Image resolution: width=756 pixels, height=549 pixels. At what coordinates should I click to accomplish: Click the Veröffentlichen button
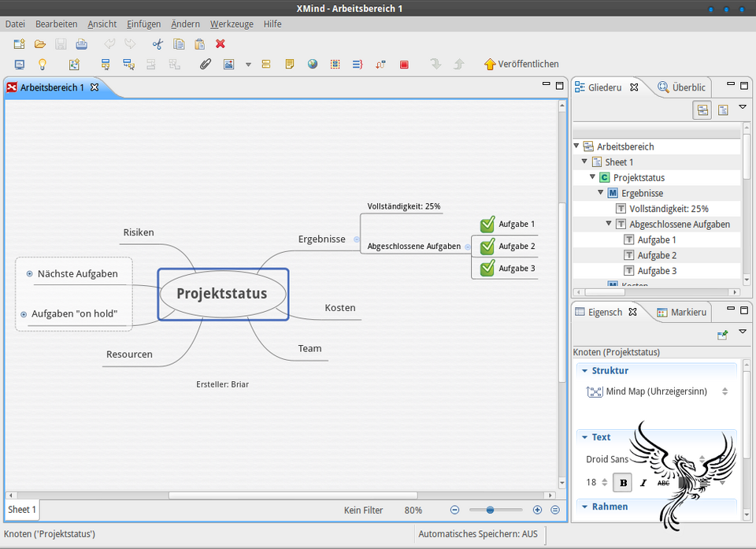click(x=521, y=64)
